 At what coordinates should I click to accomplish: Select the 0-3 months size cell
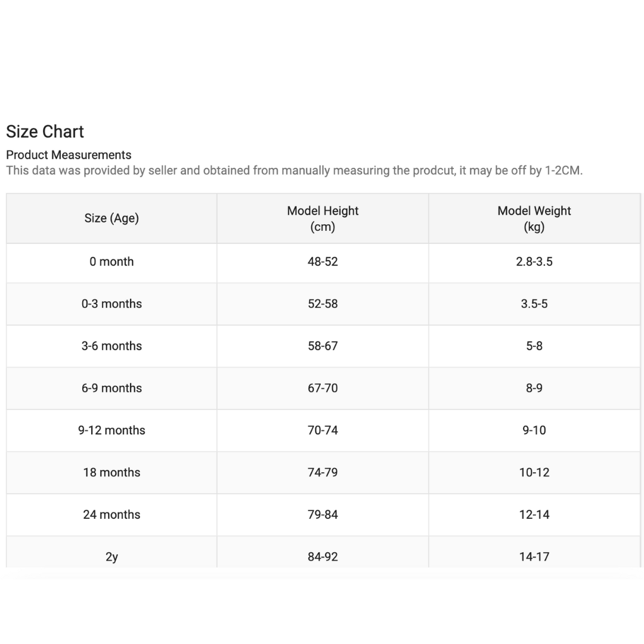point(112,304)
